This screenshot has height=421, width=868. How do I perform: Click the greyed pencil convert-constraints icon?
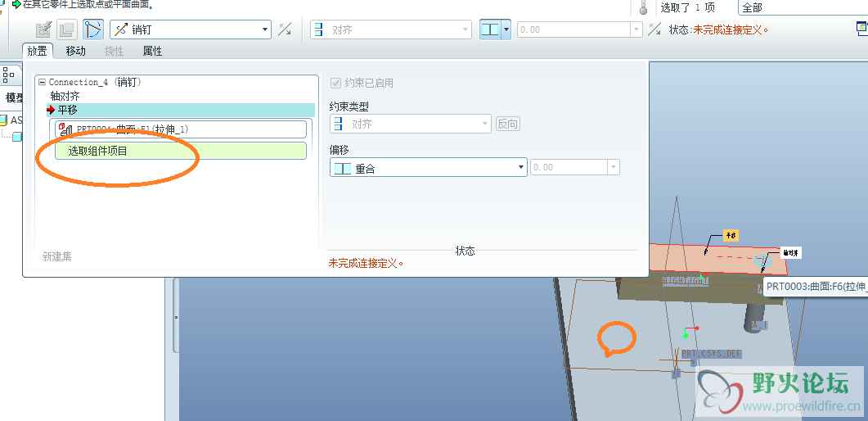[x=43, y=29]
